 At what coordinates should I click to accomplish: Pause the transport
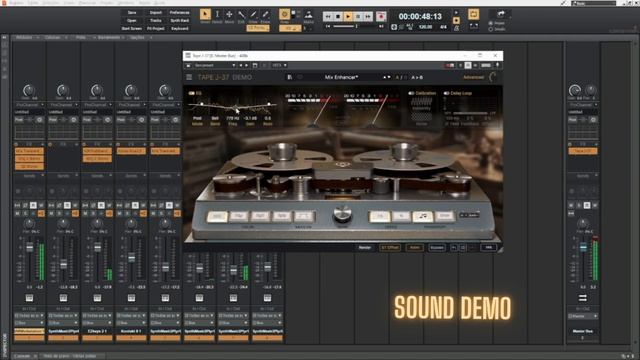(358, 16)
